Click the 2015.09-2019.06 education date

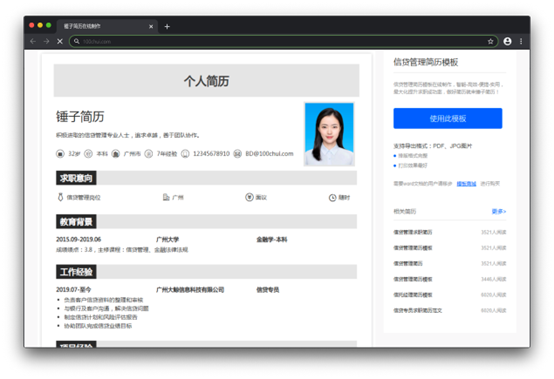pyautogui.click(x=78, y=239)
